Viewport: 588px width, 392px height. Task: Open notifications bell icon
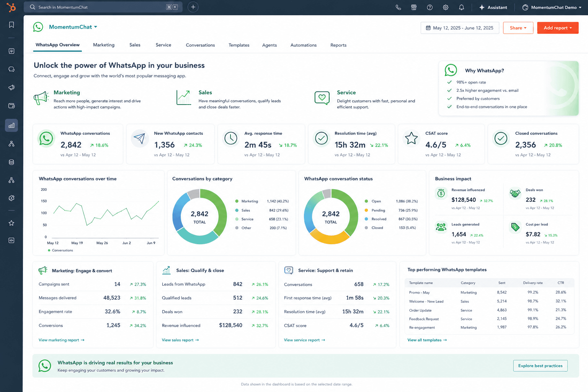tap(462, 7)
